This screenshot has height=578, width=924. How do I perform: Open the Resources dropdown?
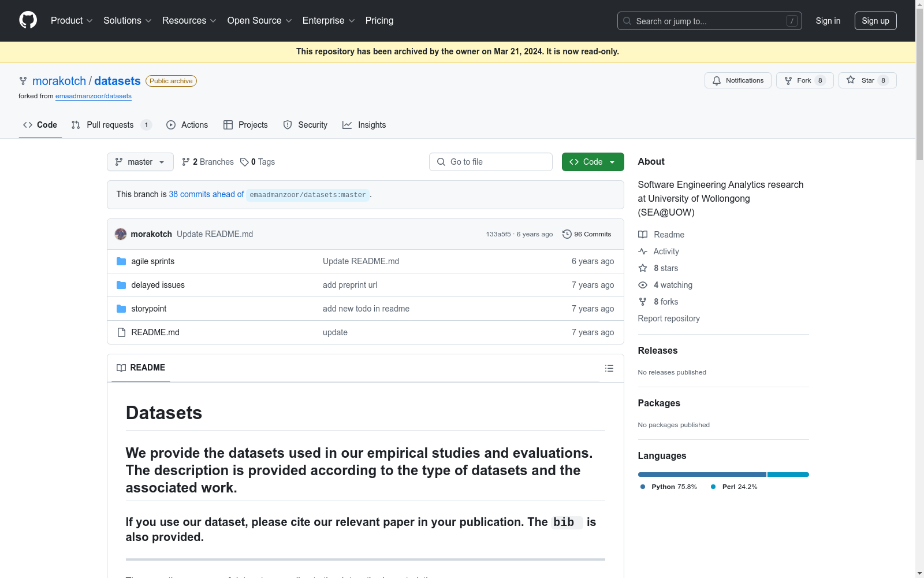[189, 21]
